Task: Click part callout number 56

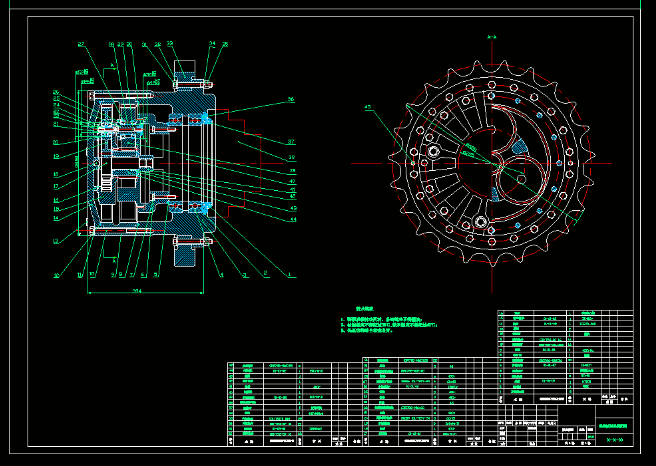Action: point(291,100)
